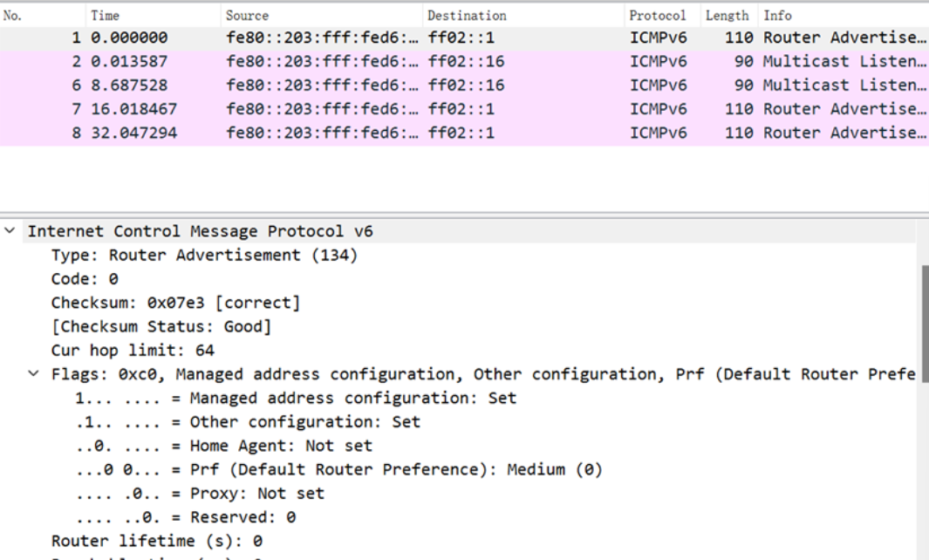Click the Source column header
The width and height of the screenshot is (929, 560).
248,16
